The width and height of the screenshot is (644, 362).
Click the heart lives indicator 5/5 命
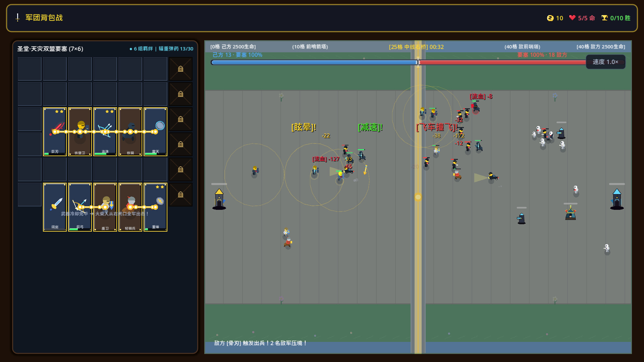582,18
